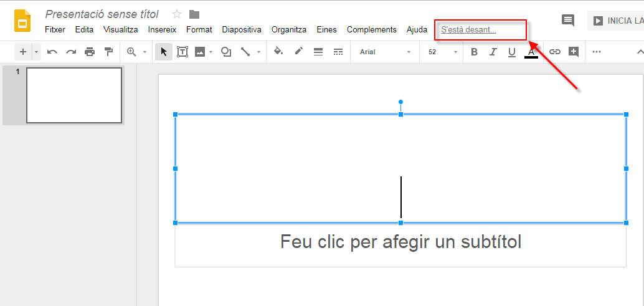Choose the select cursor tool
This screenshot has height=306, width=644.
coord(164,52)
